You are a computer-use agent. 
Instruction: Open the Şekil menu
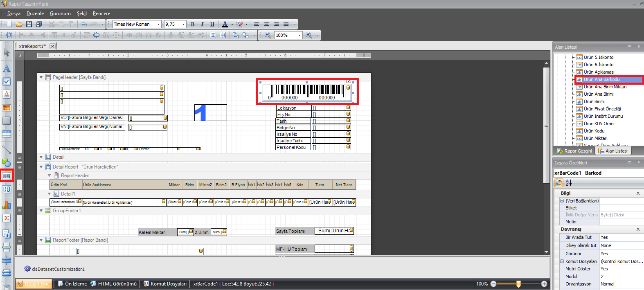(82, 13)
